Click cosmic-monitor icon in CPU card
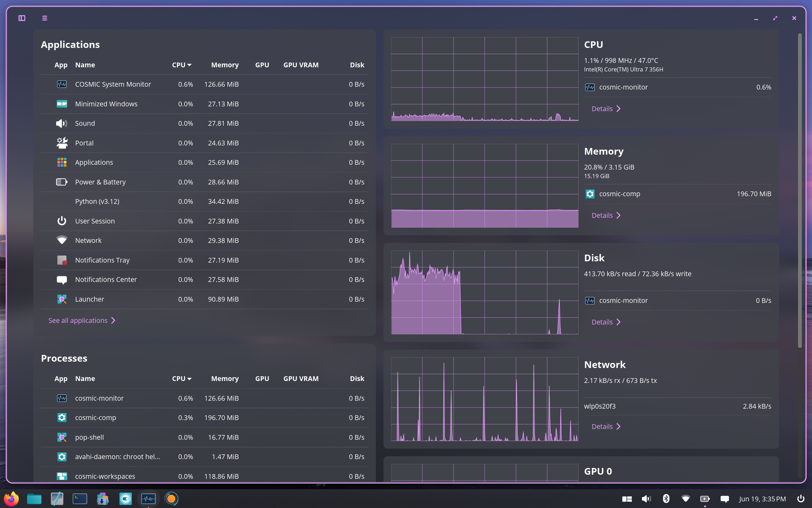 point(590,87)
